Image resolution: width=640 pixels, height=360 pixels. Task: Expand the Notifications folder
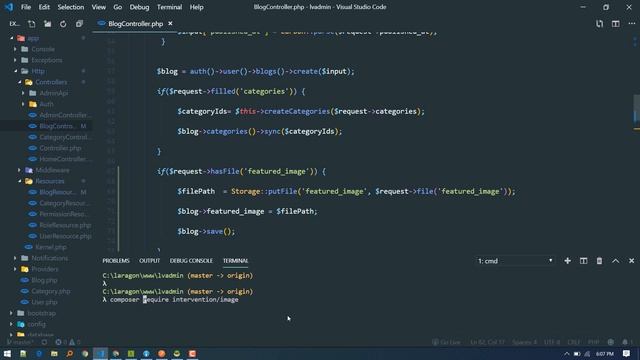pyautogui.click(x=50, y=258)
